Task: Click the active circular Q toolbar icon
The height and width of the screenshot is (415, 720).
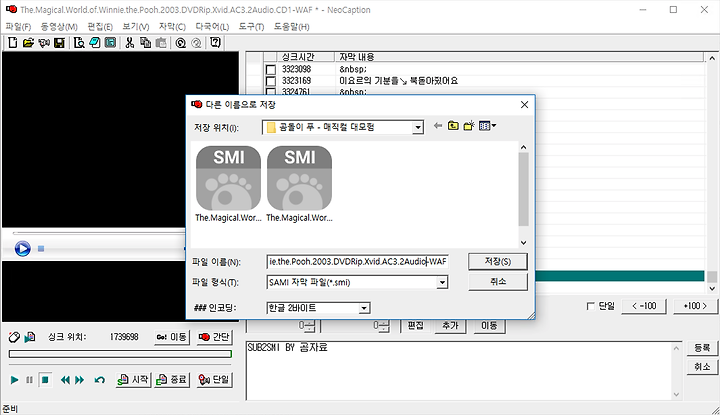Action: 180,43
